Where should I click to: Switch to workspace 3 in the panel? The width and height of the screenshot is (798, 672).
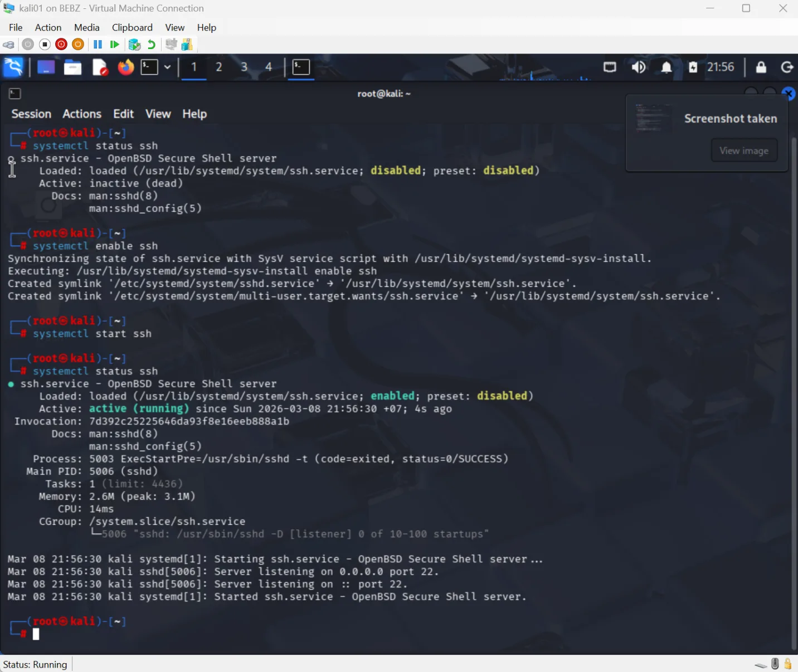tap(244, 67)
